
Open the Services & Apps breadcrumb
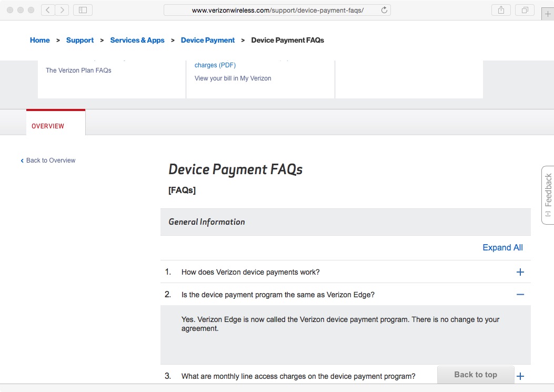pos(137,41)
